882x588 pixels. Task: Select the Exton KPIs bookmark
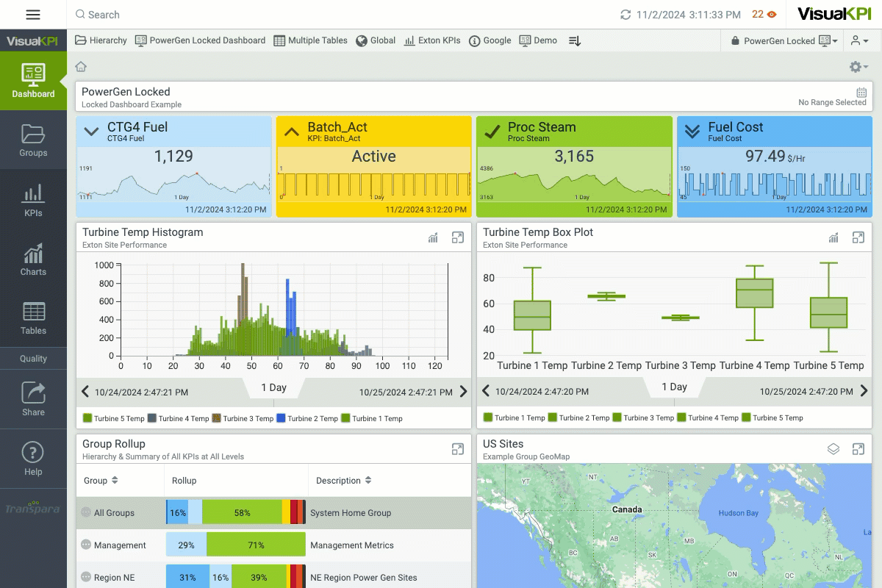coord(432,40)
